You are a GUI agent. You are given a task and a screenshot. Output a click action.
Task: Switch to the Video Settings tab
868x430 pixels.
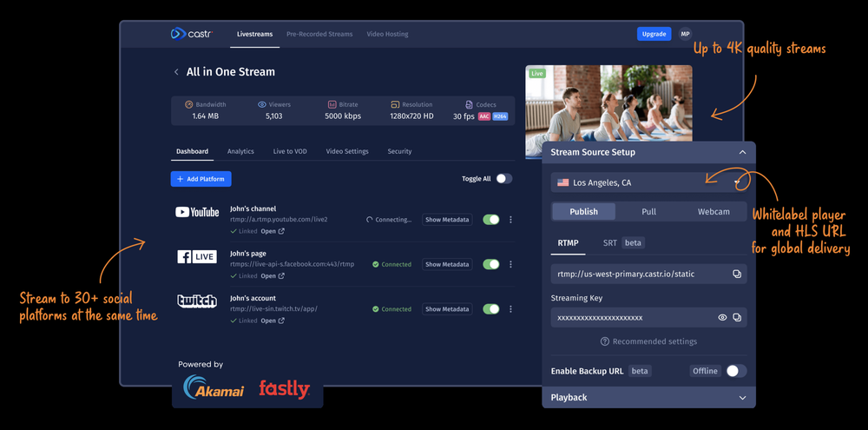pos(347,151)
